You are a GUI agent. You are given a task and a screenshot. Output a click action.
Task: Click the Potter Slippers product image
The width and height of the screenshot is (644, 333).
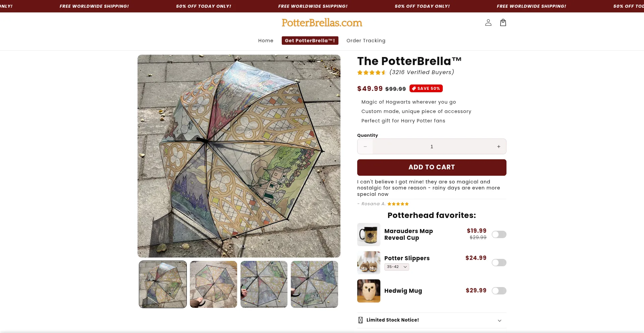click(x=369, y=263)
